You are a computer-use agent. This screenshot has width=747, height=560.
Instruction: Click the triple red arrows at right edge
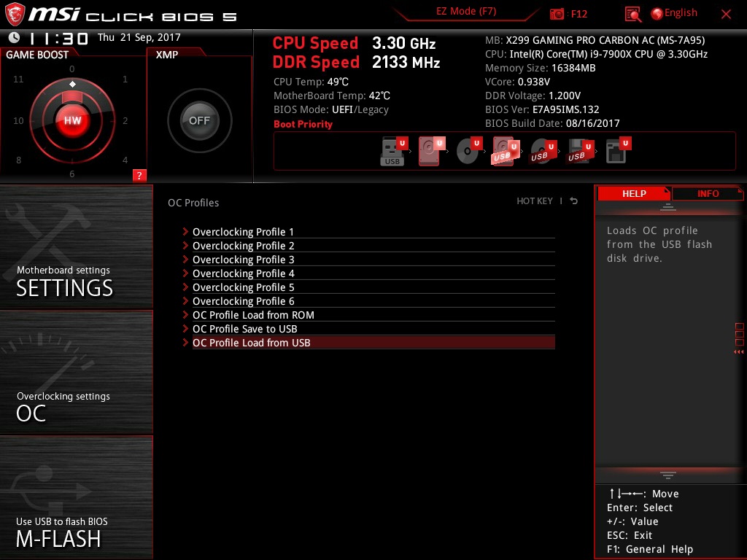coord(738,352)
